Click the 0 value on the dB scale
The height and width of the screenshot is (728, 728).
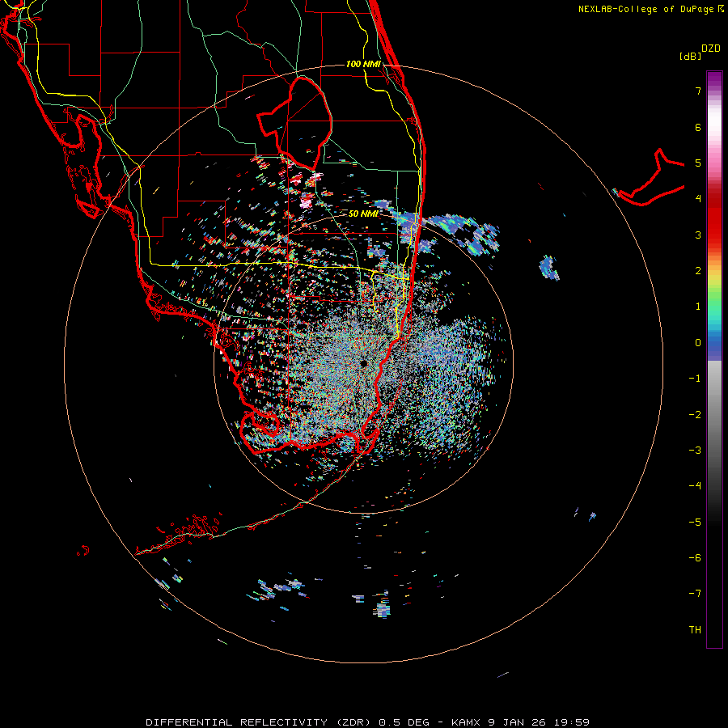point(698,343)
